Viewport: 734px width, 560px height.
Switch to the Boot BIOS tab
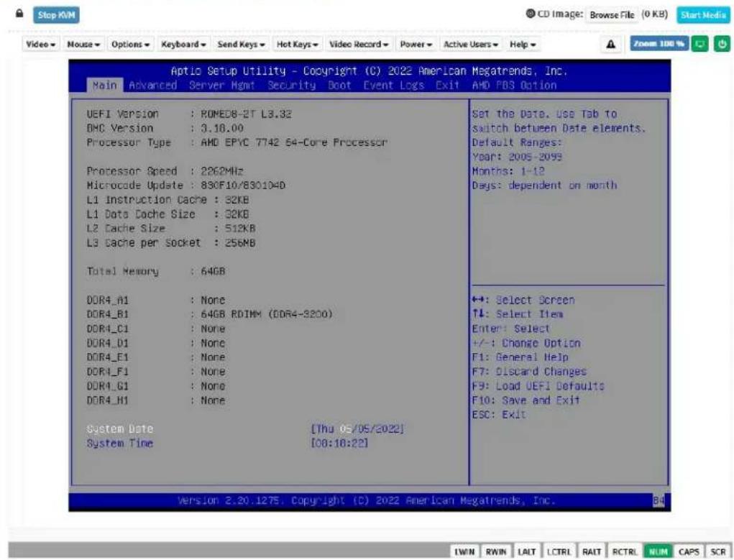click(x=339, y=86)
